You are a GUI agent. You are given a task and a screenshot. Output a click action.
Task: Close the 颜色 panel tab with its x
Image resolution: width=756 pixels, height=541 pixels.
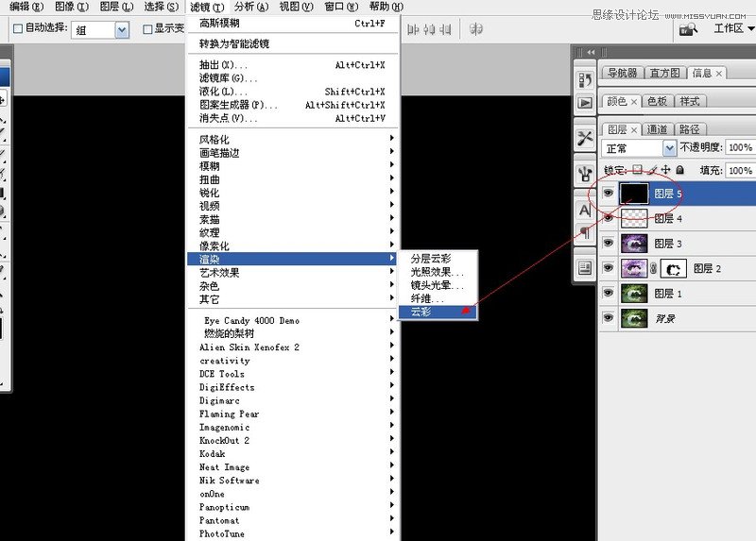(634, 102)
